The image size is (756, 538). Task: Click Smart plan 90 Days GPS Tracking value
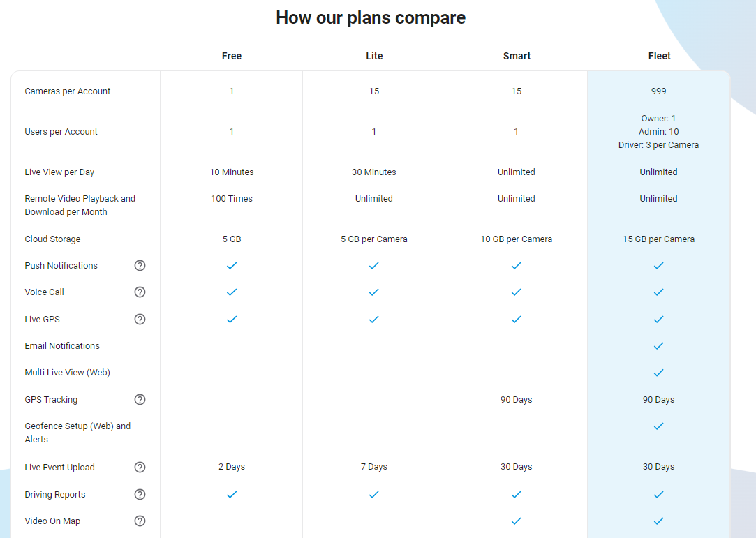pyautogui.click(x=517, y=400)
